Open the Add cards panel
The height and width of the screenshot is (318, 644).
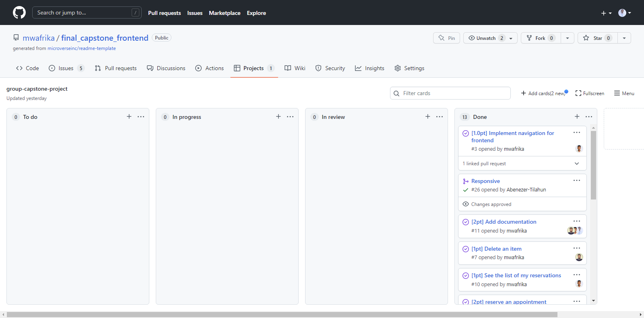click(x=544, y=93)
